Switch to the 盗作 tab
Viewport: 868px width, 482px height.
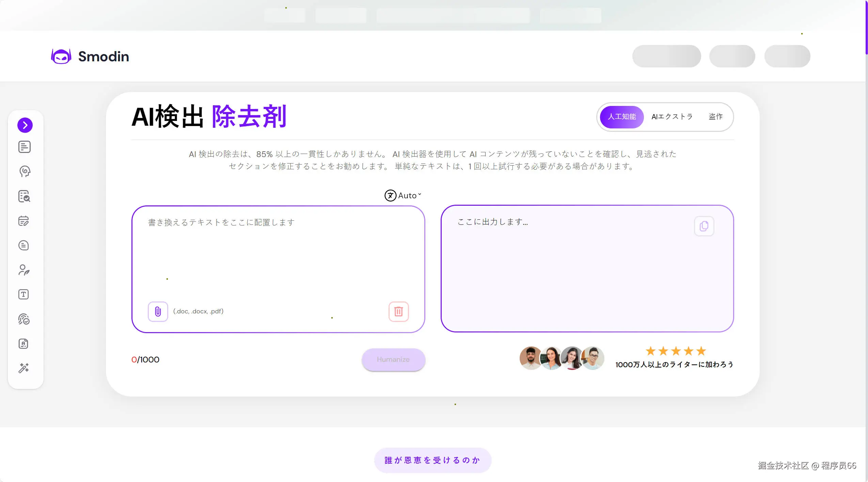(715, 117)
